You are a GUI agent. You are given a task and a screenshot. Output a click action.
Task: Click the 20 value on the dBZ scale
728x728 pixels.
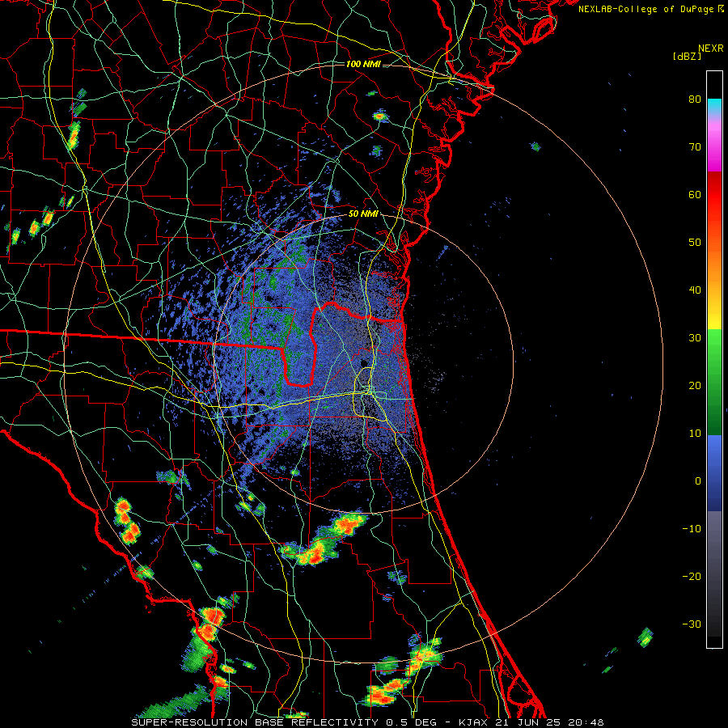pyautogui.click(x=695, y=385)
